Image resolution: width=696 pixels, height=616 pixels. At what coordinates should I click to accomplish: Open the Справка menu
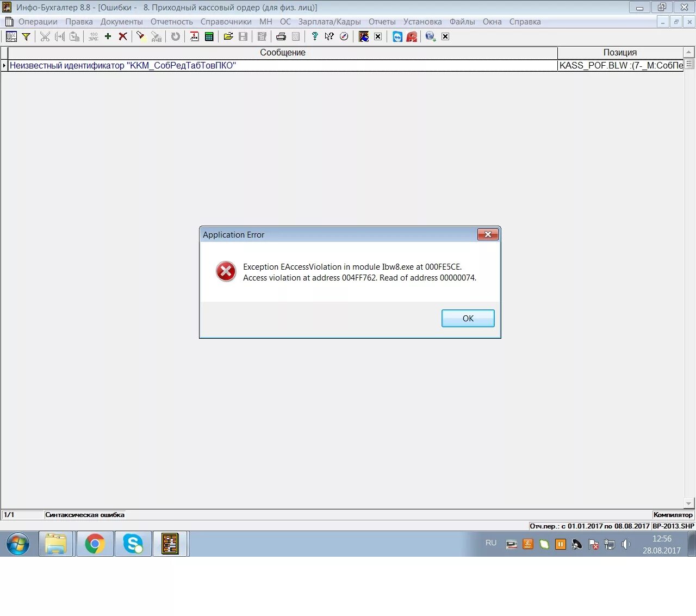[x=525, y=22]
